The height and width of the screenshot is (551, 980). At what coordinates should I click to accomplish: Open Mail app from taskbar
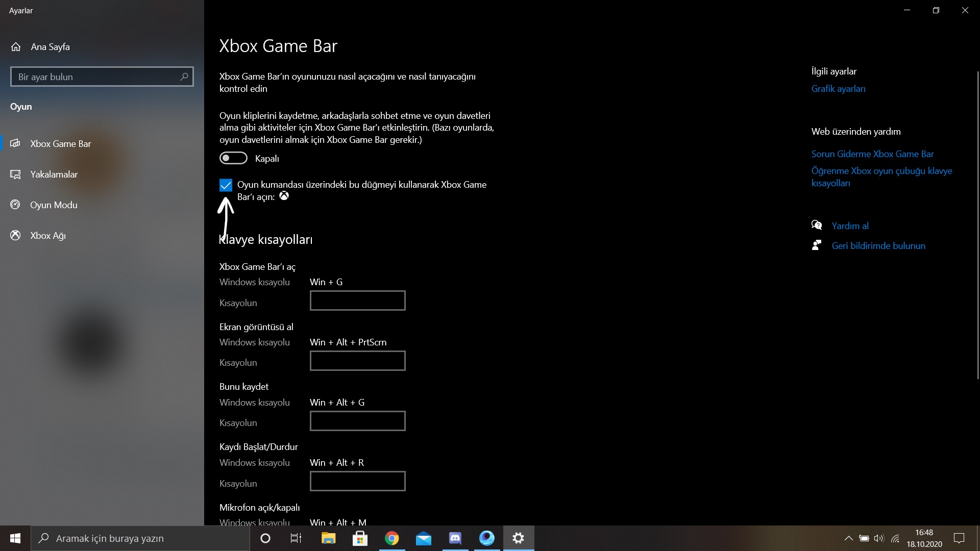[423, 538]
